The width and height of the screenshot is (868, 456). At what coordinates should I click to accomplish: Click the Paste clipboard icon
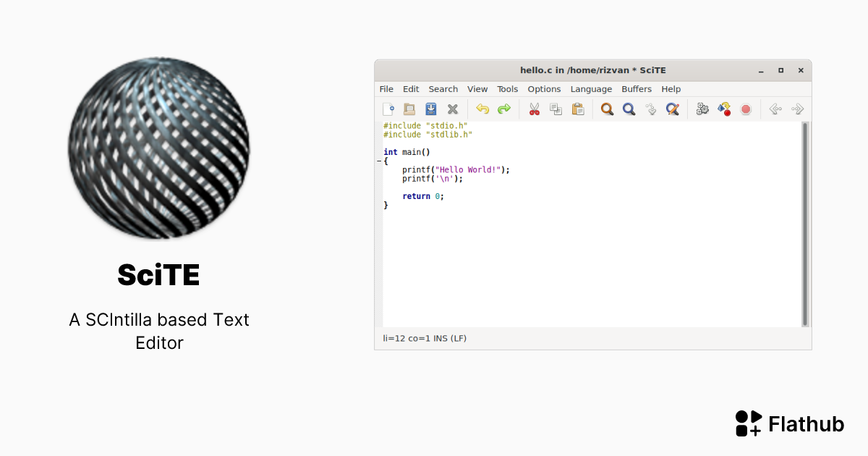578,109
